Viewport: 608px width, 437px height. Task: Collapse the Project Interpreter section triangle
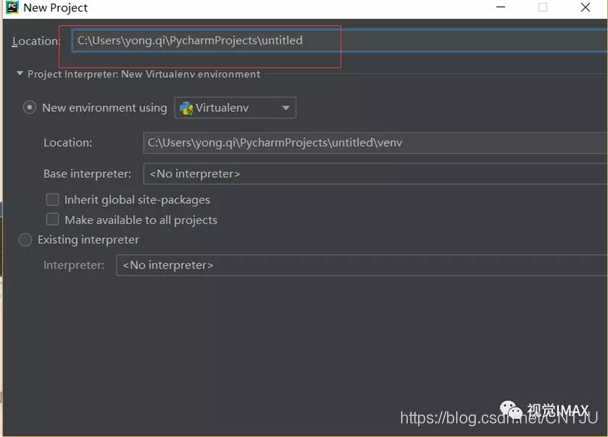pos(19,74)
